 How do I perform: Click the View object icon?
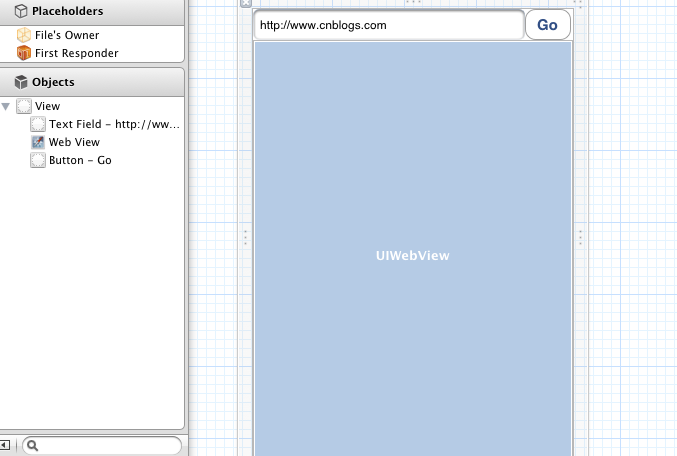tap(24, 106)
